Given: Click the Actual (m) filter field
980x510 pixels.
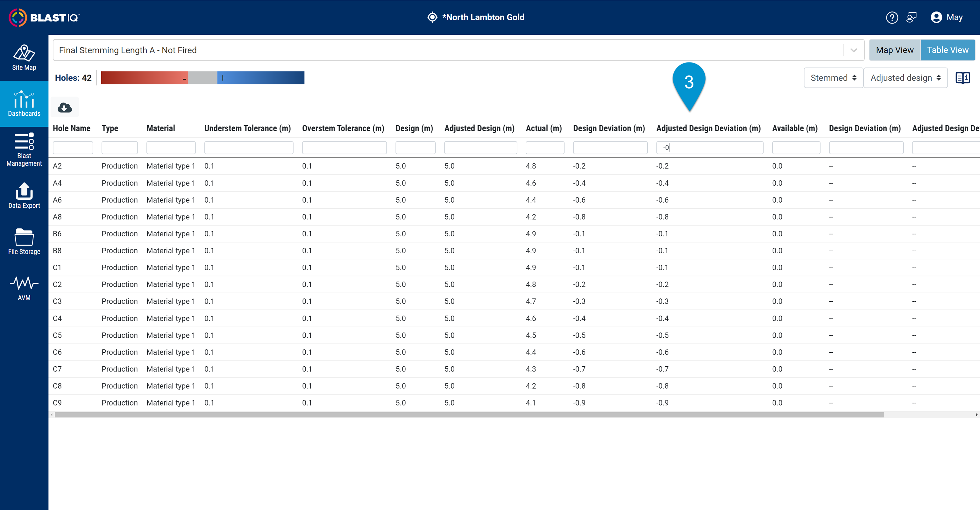Looking at the screenshot, I should (x=545, y=148).
